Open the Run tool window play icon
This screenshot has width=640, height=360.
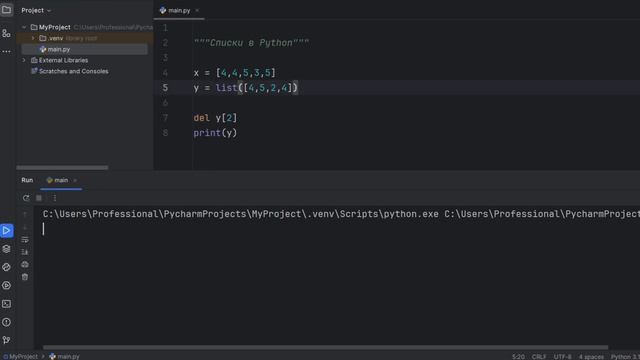pos(7,231)
